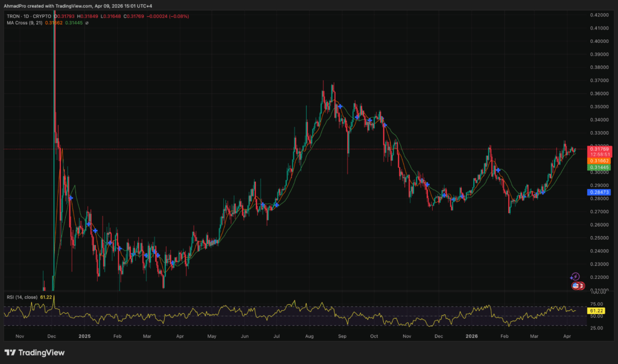Click the small circle icon after MA Cross values

point(87,23)
